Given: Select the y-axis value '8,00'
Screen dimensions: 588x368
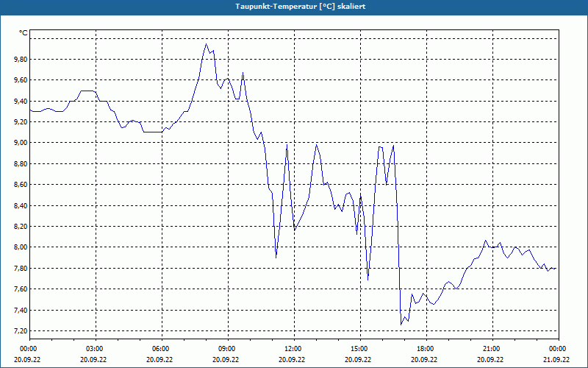Looking at the screenshot, I should pyautogui.click(x=21, y=247).
